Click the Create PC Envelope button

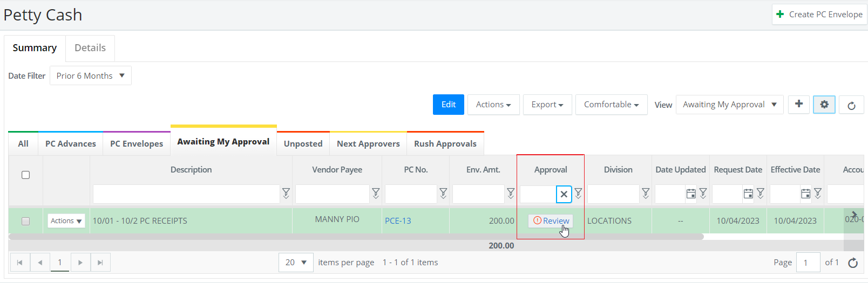tap(819, 15)
